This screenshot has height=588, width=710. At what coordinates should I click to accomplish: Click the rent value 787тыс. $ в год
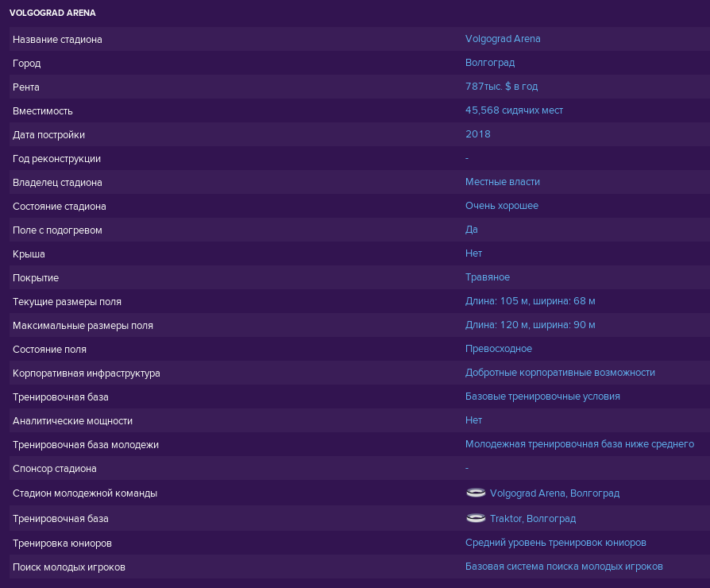coord(501,87)
